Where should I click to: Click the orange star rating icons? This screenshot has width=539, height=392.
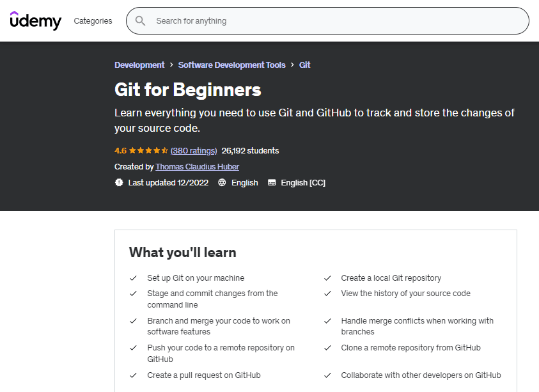(x=148, y=151)
